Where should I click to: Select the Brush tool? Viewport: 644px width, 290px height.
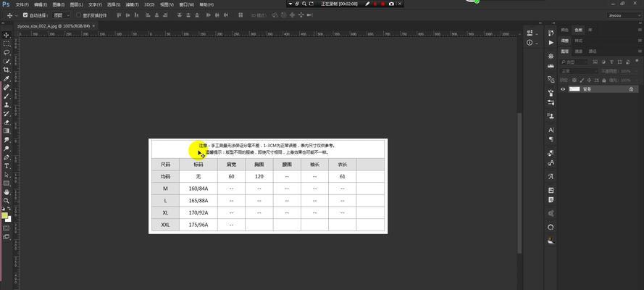(x=7, y=96)
